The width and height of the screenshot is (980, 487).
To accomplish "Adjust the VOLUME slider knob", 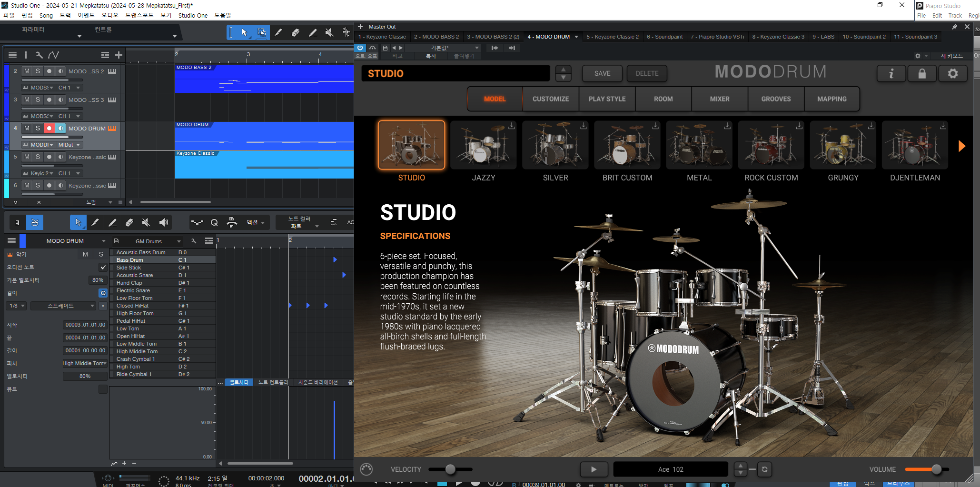I will [x=936, y=469].
